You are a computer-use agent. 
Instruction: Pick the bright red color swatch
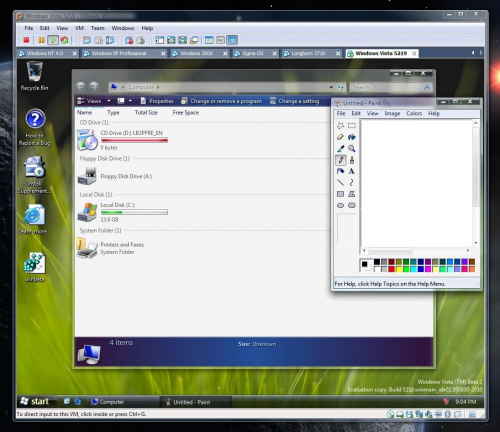391,269
